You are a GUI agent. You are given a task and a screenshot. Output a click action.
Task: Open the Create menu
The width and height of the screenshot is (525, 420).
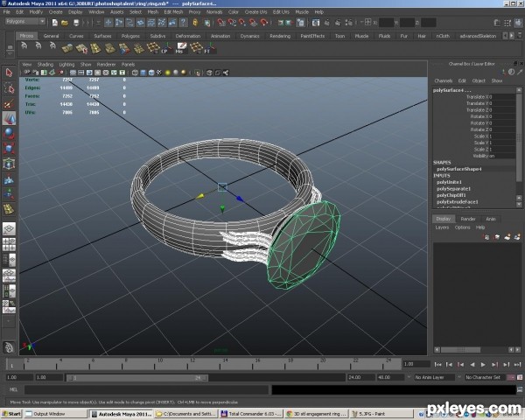coord(56,12)
